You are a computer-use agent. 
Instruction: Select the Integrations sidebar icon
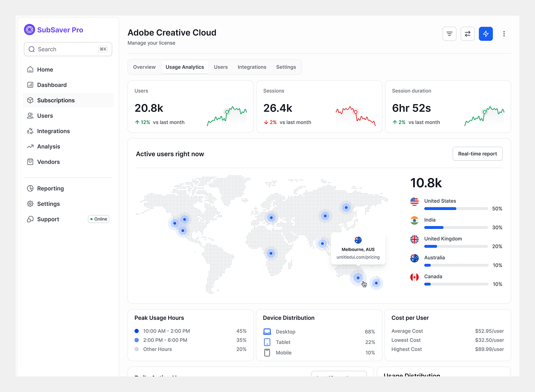pyautogui.click(x=30, y=131)
